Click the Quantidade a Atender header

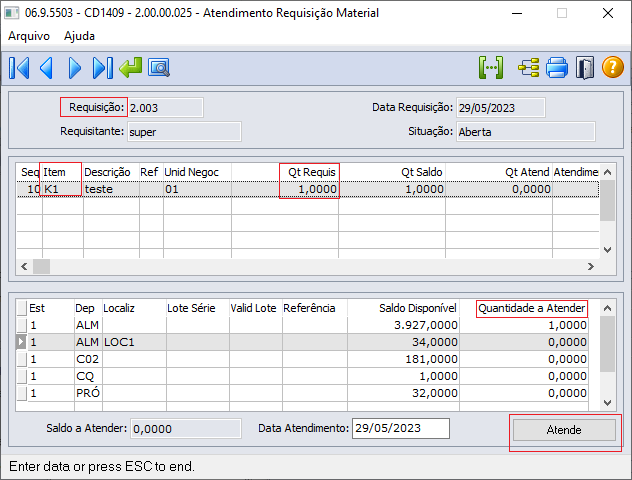(531, 308)
